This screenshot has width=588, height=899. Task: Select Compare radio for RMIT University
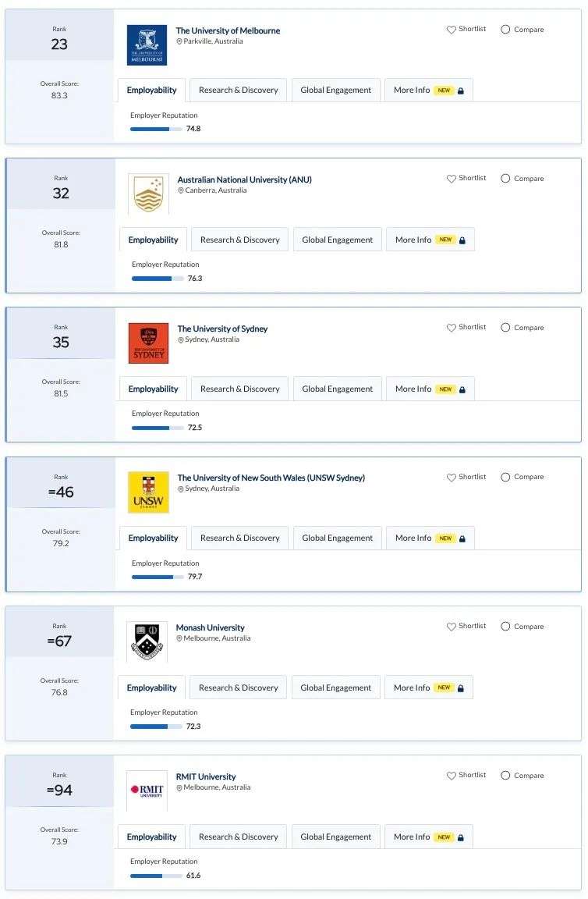(505, 775)
